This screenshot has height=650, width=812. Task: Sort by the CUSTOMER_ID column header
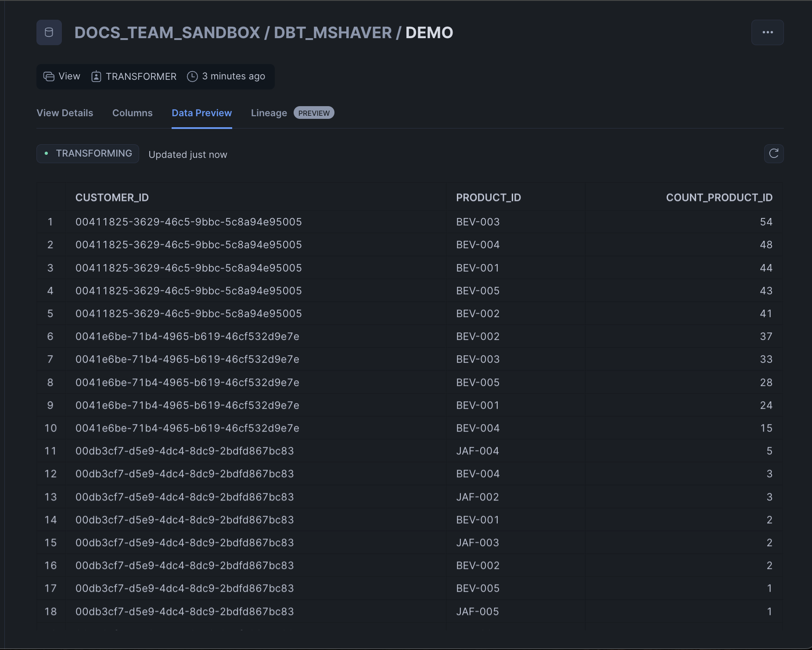pyautogui.click(x=111, y=197)
